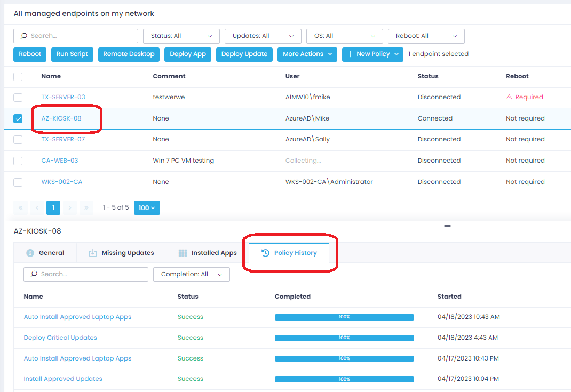The image size is (571, 392).
Task: Uncheck the AZ-KIOSK-08 checkbox
Action: (x=18, y=119)
